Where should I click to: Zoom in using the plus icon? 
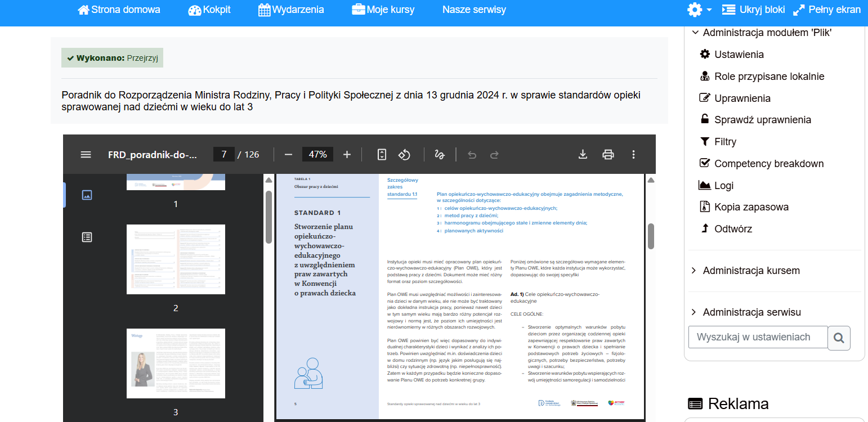[347, 154]
